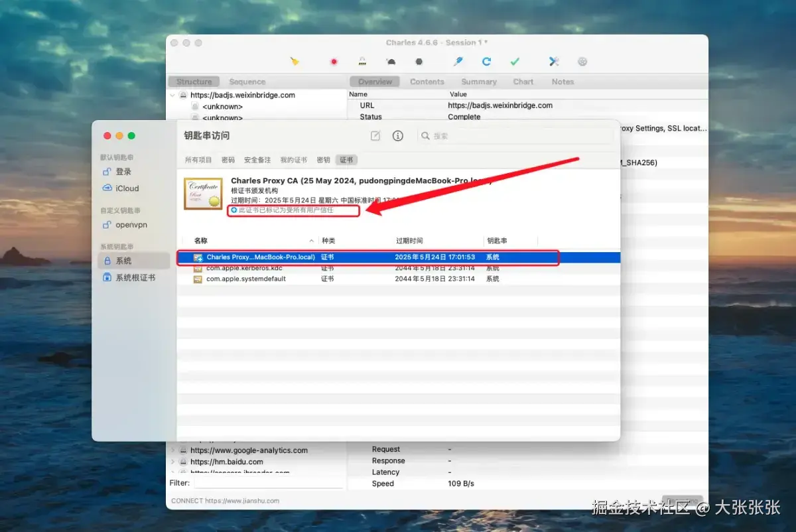
Task: Expand the www.google-analytics.com tree node
Action: point(173,450)
